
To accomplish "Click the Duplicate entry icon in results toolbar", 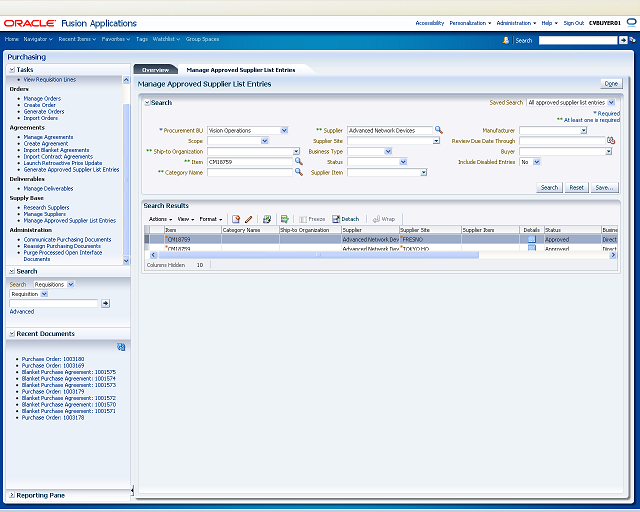I will point(267,219).
